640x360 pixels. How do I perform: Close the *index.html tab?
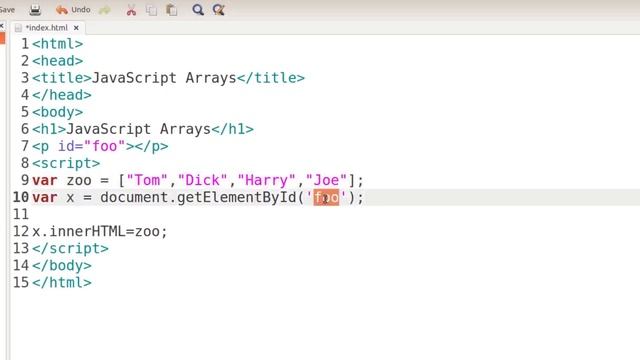pyautogui.click(x=76, y=28)
